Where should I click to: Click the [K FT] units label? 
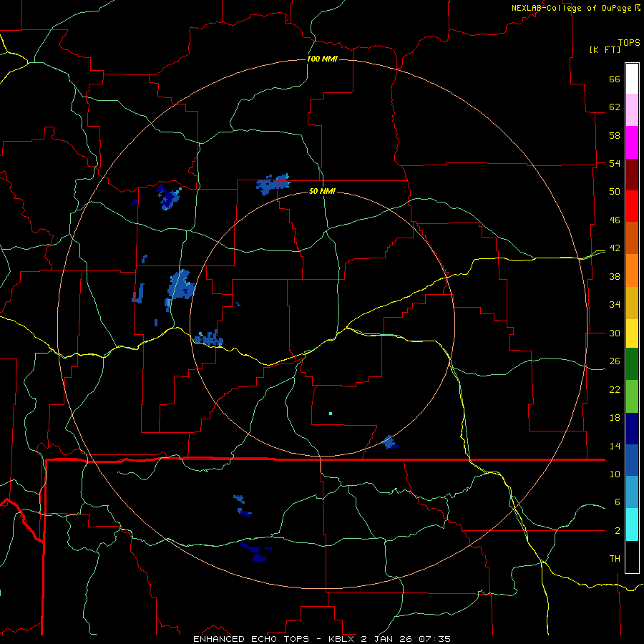click(x=605, y=50)
